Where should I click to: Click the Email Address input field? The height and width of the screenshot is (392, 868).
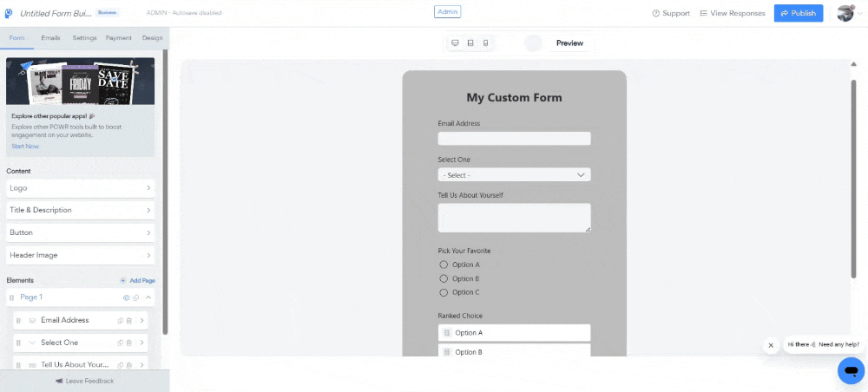pos(514,139)
